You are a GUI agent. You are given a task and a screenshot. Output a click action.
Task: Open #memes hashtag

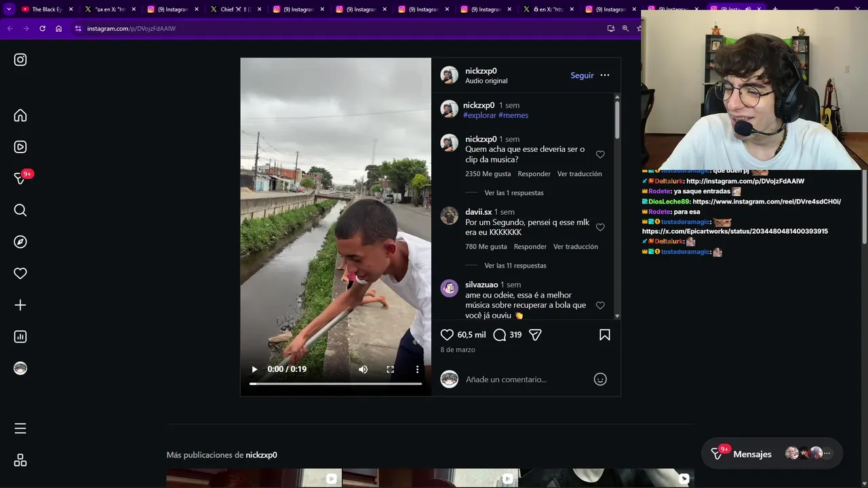coord(513,115)
